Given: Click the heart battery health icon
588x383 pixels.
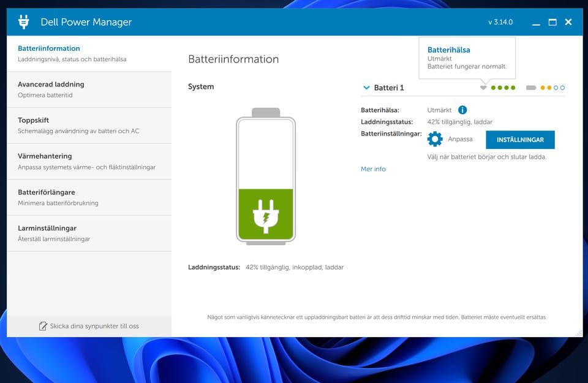Looking at the screenshot, I should (483, 88).
